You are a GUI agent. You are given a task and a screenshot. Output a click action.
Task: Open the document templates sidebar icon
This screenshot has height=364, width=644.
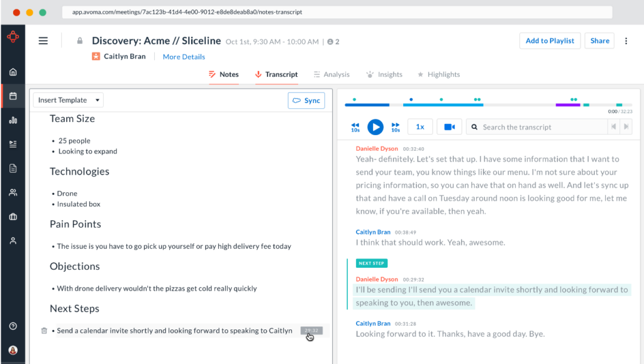13,168
